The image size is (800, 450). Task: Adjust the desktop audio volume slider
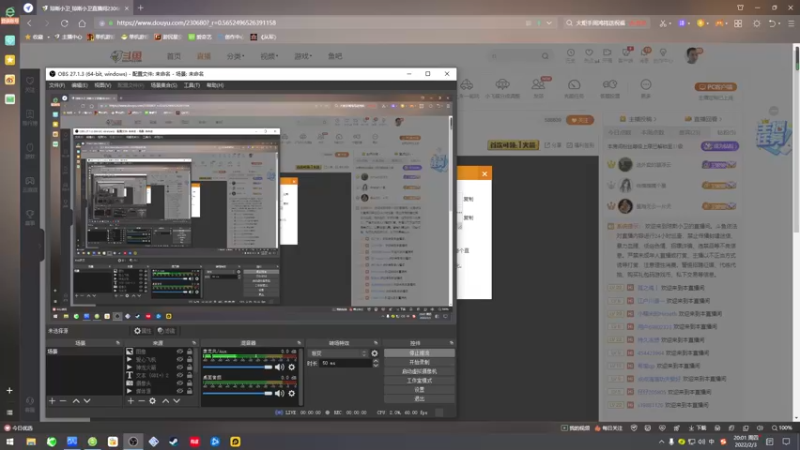coord(238,393)
